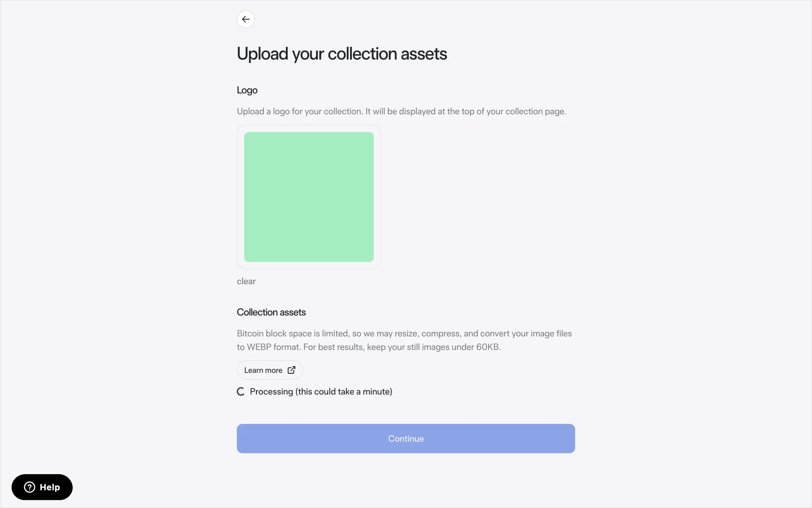Click the Bitcoin block space paragraph
Image resolution: width=812 pixels, height=508 pixels.
tap(404, 334)
